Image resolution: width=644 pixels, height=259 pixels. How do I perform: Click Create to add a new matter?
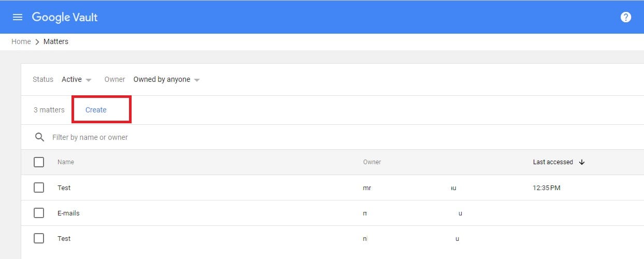(x=96, y=110)
